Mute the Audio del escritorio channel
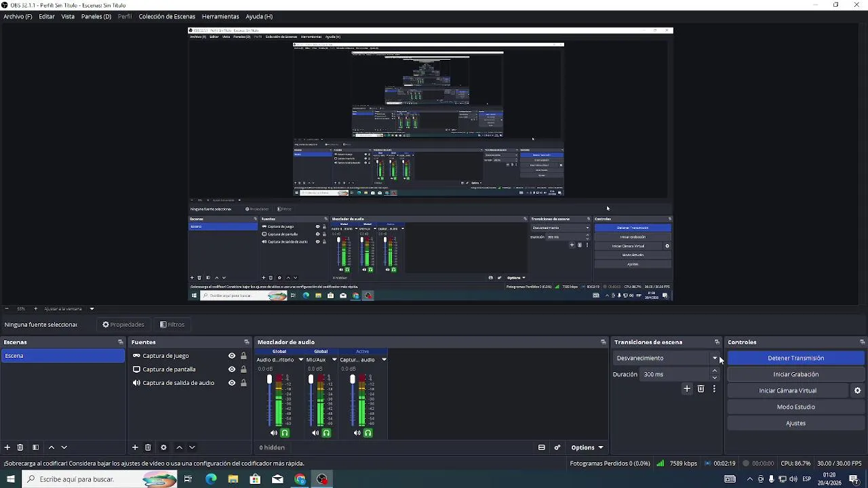 pos(274,433)
